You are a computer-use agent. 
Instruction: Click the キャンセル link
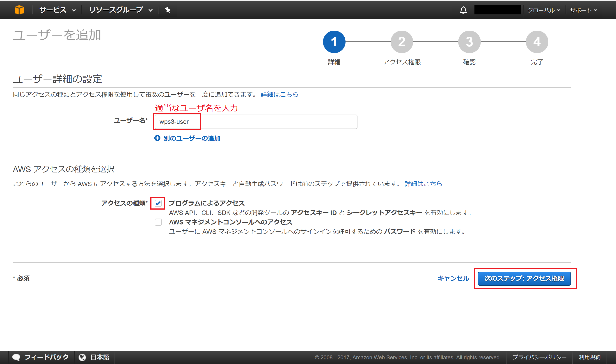(453, 278)
